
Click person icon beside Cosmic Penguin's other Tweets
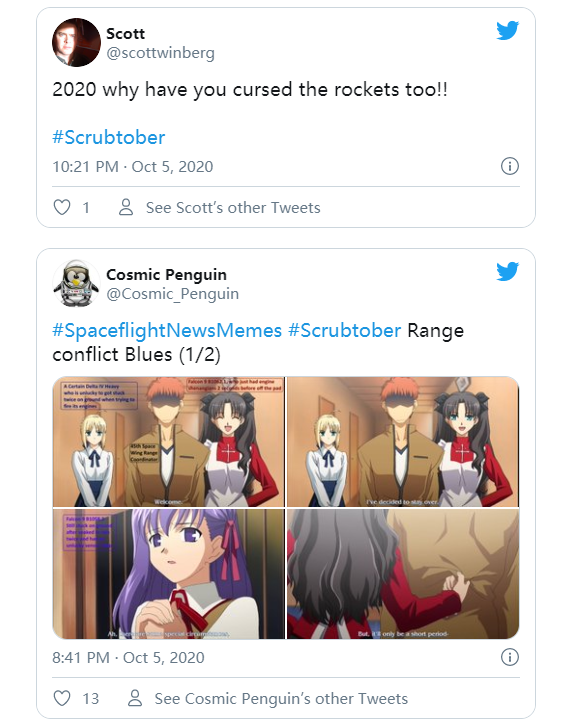pyautogui.click(x=135, y=698)
